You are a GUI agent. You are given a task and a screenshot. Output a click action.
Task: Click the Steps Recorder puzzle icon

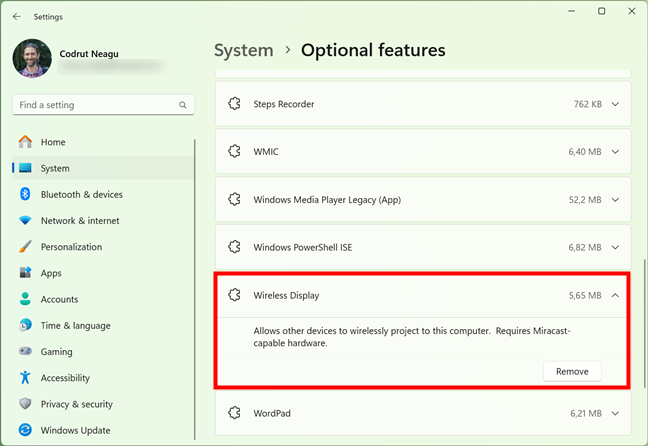234,104
